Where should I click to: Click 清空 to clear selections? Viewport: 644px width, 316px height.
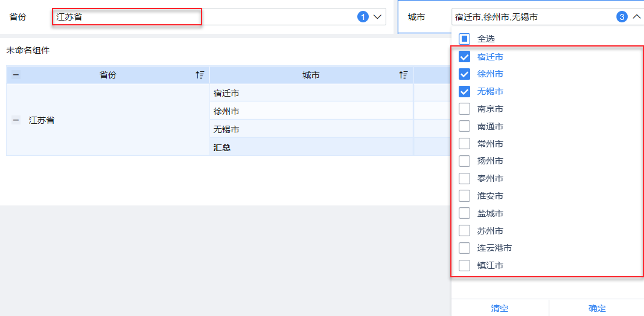click(500, 308)
